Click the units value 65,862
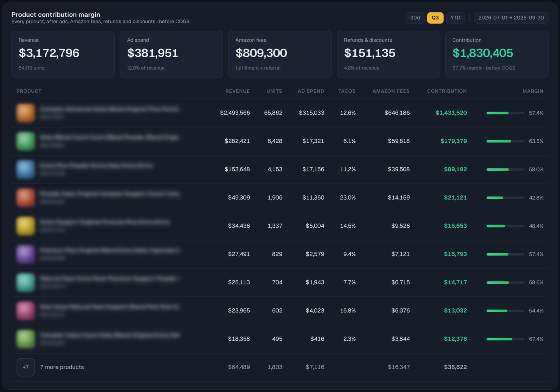The height and width of the screenshot is (392, 560). (x=273, y=113)
